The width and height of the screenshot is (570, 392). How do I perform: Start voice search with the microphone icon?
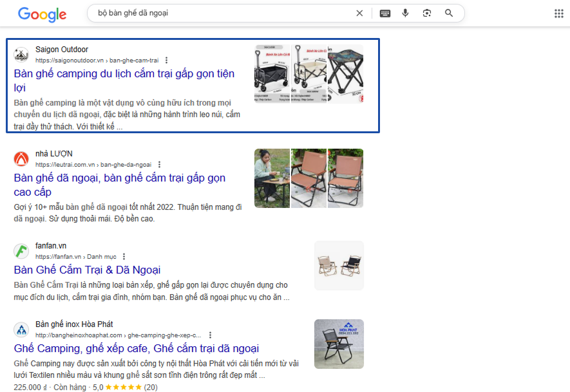tap(405, 13)
